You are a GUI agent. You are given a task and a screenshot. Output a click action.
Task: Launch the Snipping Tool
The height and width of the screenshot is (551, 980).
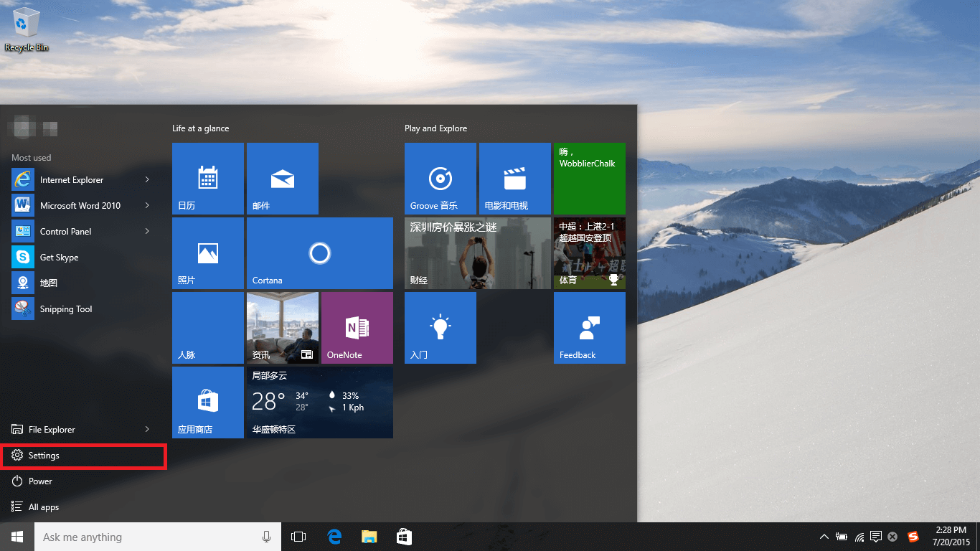pos(83,309)
